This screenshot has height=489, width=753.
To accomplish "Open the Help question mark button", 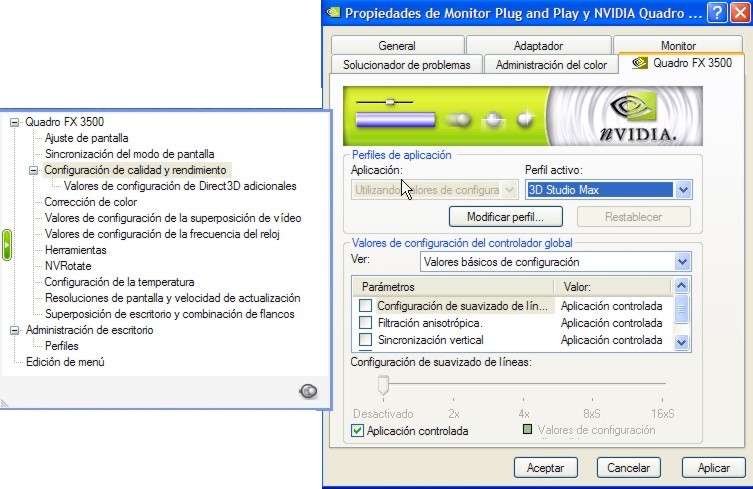I will (717, 13).
